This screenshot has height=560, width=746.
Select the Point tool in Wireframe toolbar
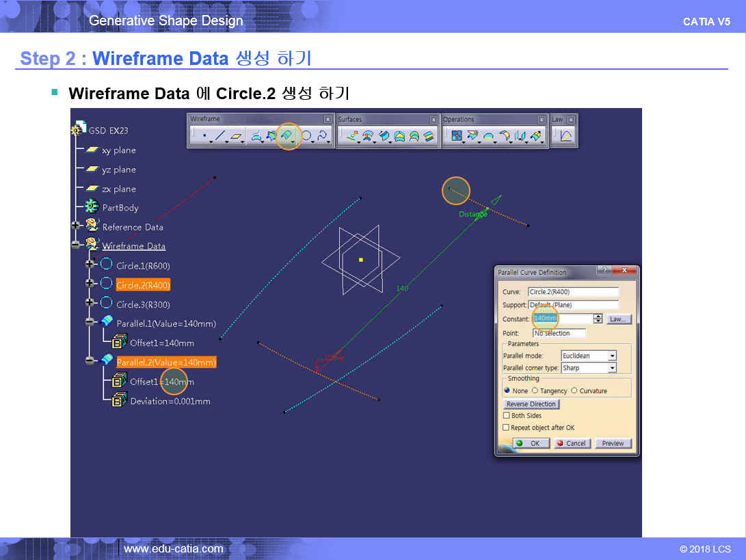click(204, 136)
